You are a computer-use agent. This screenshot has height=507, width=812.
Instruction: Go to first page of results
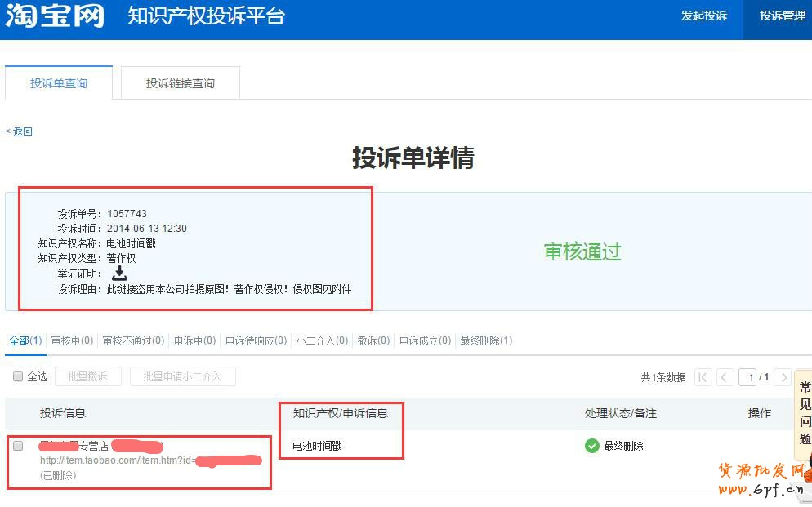point(703,377)
